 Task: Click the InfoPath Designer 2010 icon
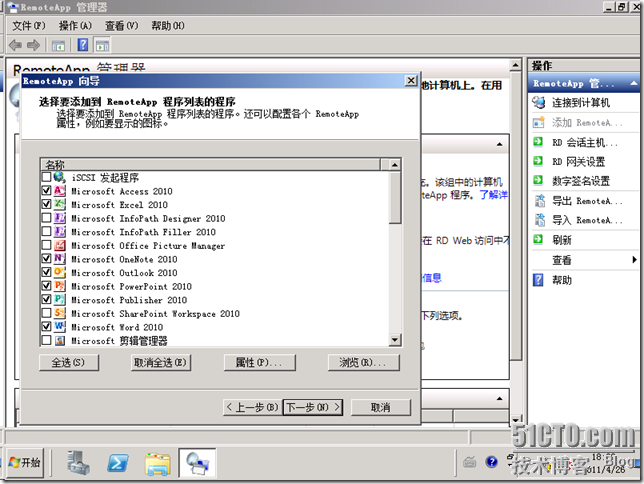coord(60,218)
